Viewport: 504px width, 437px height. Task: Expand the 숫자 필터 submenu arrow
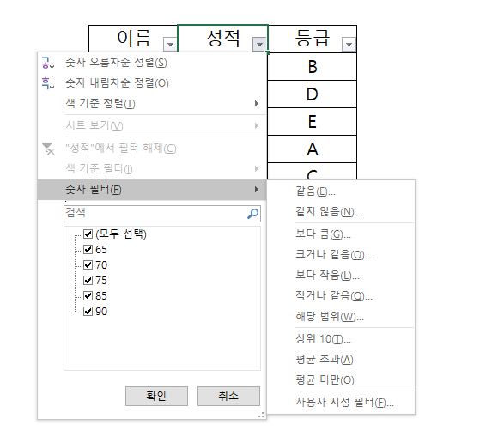click(256, 189)
